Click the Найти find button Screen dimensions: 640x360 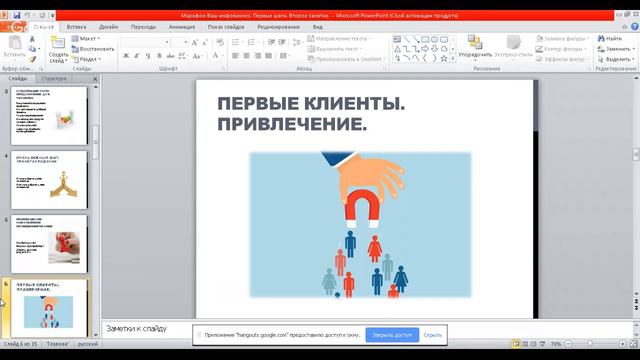coord(610,38)
